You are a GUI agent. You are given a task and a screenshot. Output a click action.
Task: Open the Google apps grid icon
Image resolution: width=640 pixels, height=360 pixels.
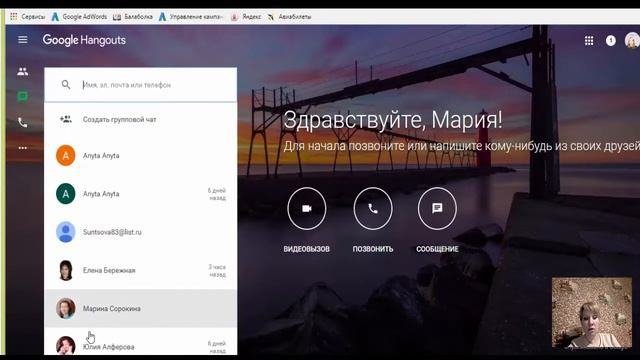click(589, 40)
